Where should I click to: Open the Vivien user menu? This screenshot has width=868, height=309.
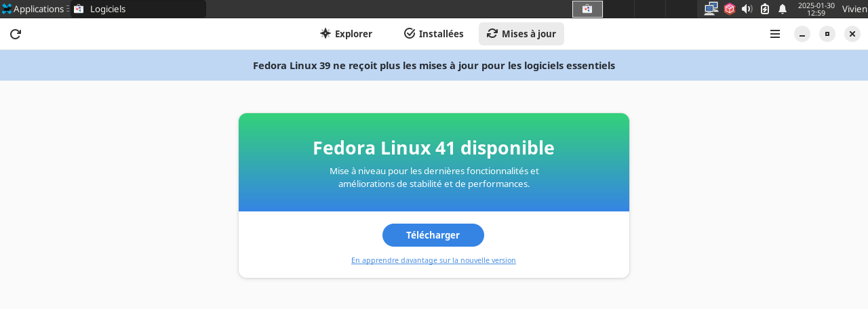[854, 9]
